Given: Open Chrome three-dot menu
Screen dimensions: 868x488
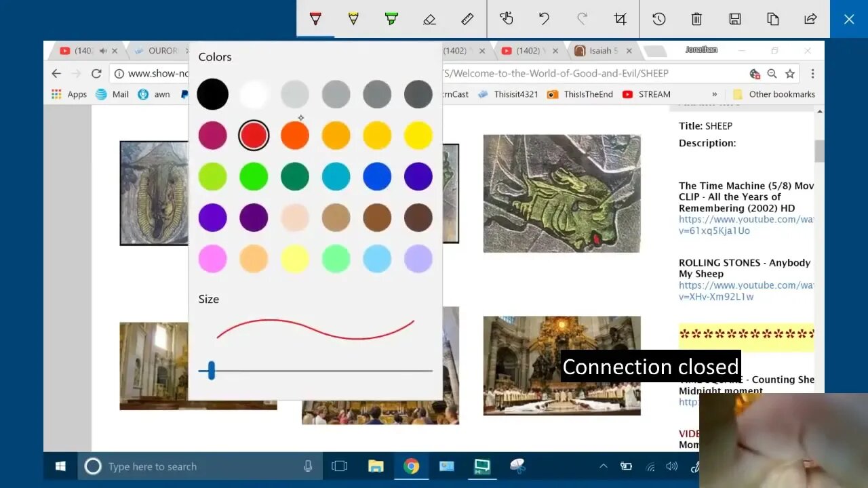Looking at the screenshot, I should coord(812,73).
